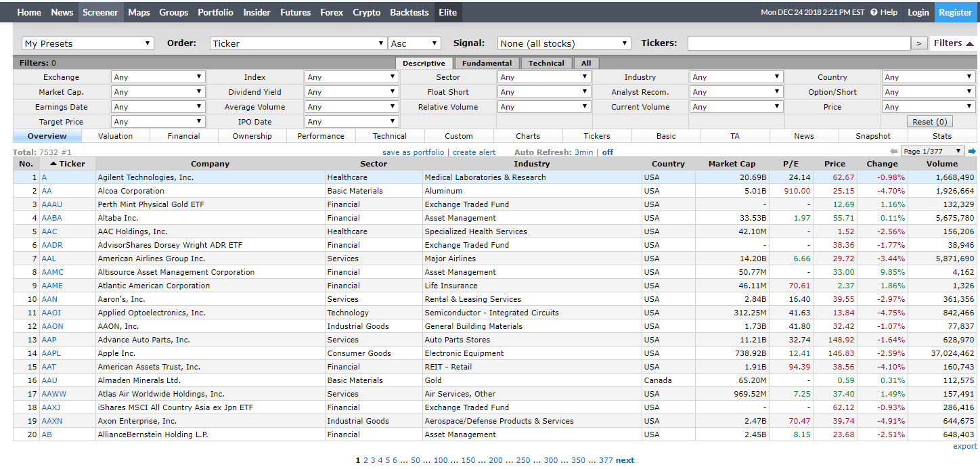Select the Descriptive filters tab
The width and height of the screenshot is (980, 469).
424,63
